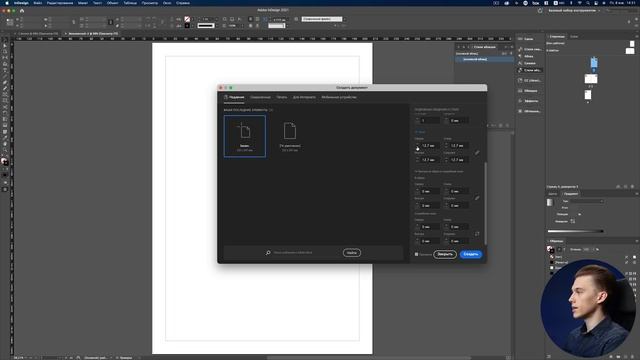
Task: Toggle the bleed link chain icon
Action: coord(477,198)
